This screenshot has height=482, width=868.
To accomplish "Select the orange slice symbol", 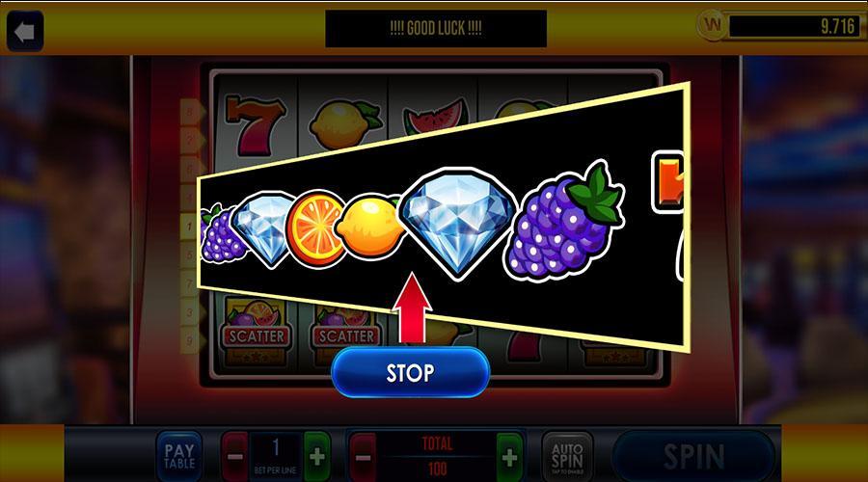I will [x=313, y=228].
